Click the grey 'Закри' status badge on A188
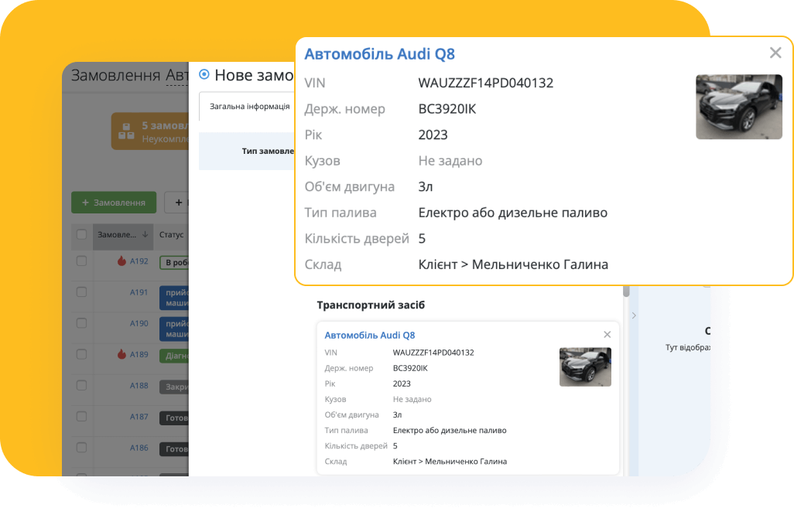The width and height of the screenshot is (794, 532). (x=174, y=387)
